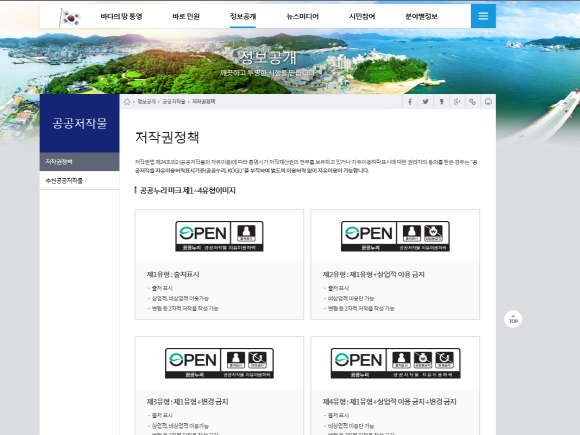Image resolution: width=580 pixels, height=435 pixels.
Task: Select 정보공개 in top navigation
Action: pos(243,16)
